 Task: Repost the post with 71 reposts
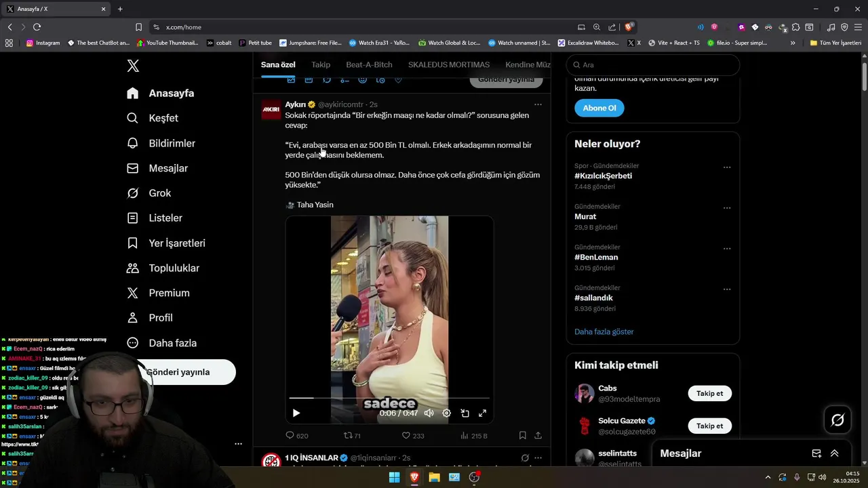pyautogui.click(x=353, y=436)
